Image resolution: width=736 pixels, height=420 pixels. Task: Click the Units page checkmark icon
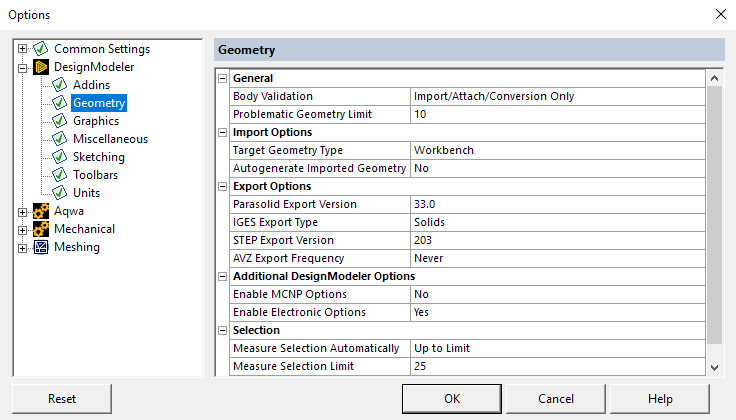60,193
